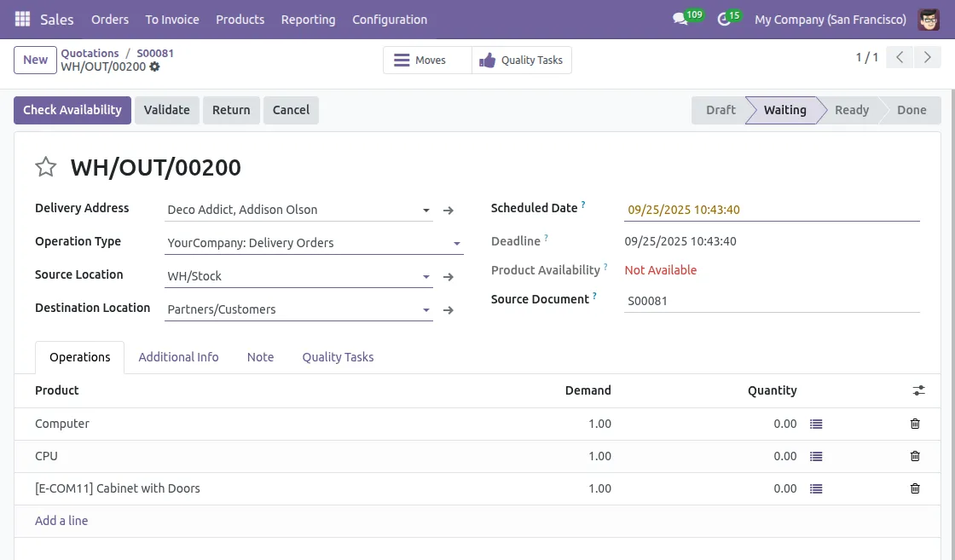Delete the Cabinet with Doors line
The image size is (955, 560).
[x=915, y=488]
